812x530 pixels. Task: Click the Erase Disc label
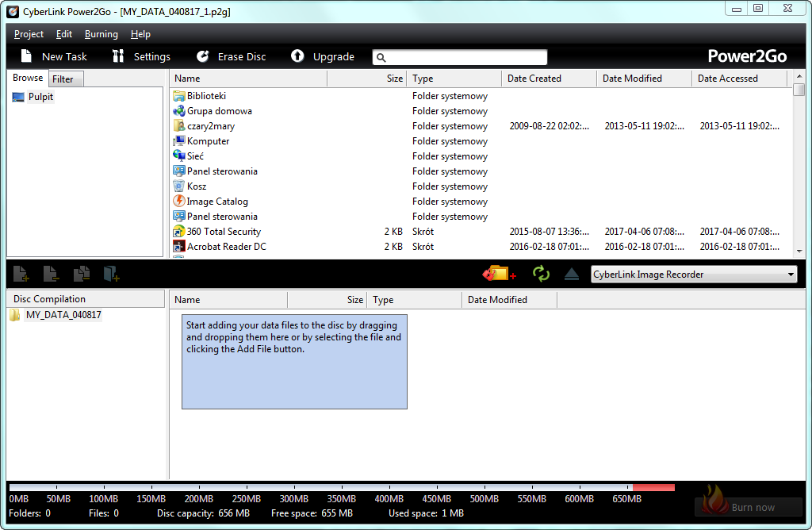[x=242, y=56]
